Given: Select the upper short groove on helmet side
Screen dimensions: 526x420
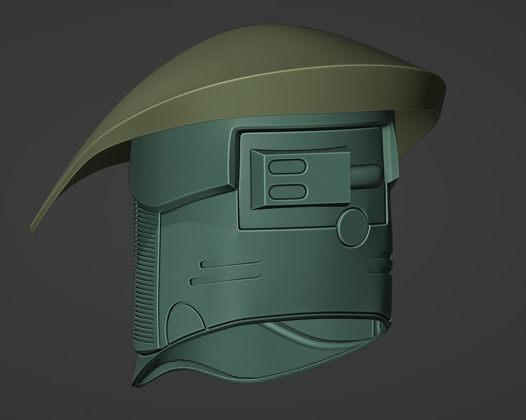Looking at the screenshot, I should coord(231,264).
